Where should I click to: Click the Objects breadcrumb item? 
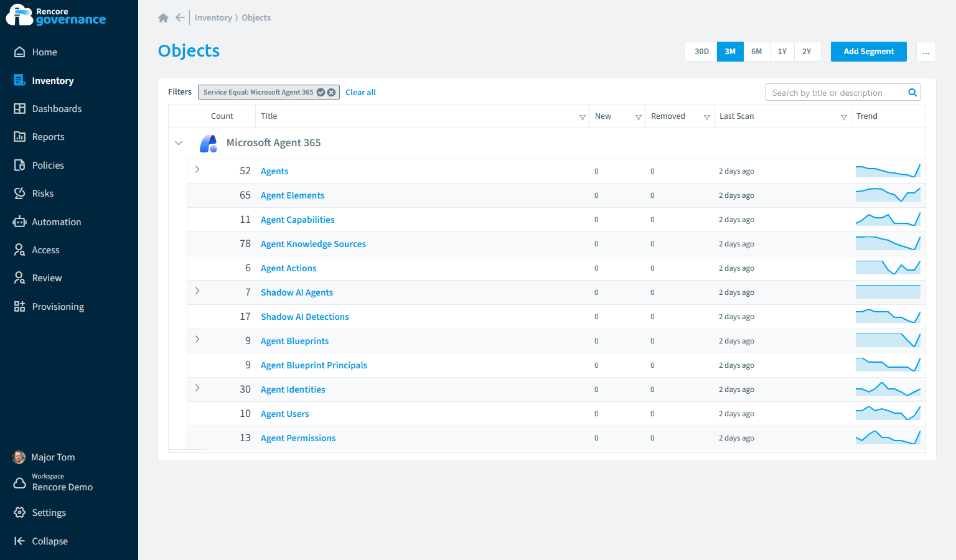[x=256, y=18]
